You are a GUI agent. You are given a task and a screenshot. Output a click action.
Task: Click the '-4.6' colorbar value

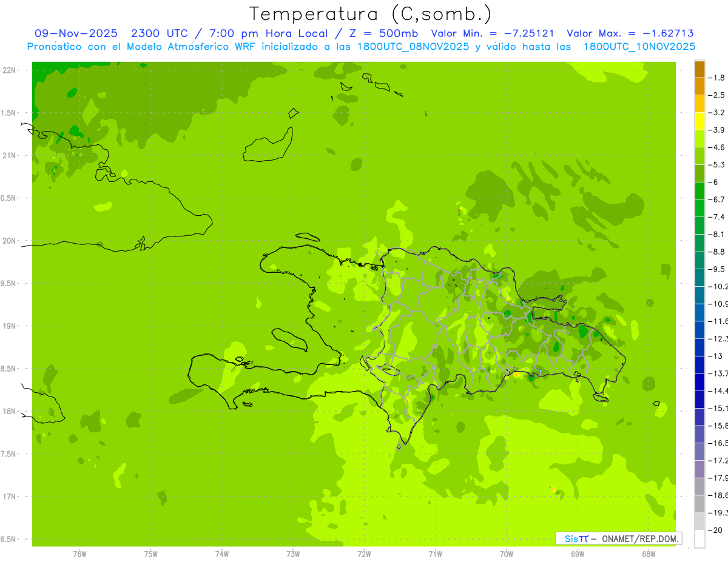pyautogui.click(x=716, y=147)
